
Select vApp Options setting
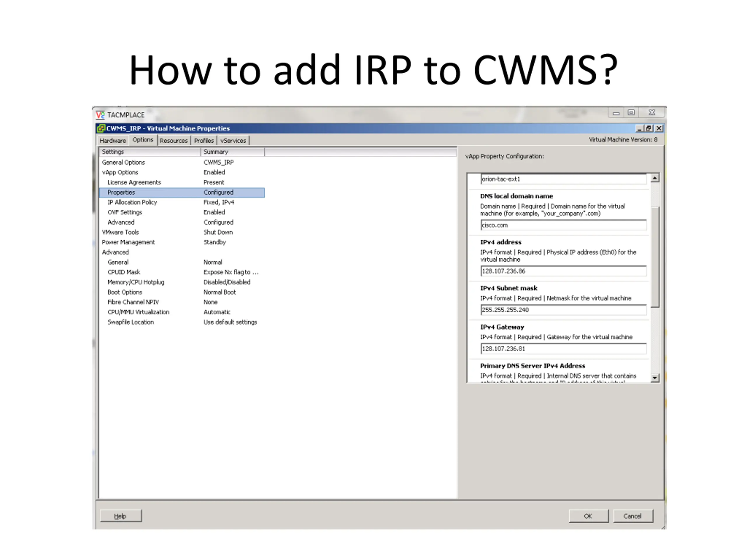point(120,172)
